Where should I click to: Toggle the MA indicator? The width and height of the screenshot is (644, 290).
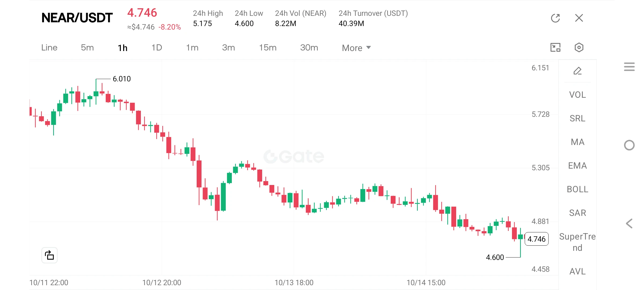pyautogui.click(x=577, y=142)
